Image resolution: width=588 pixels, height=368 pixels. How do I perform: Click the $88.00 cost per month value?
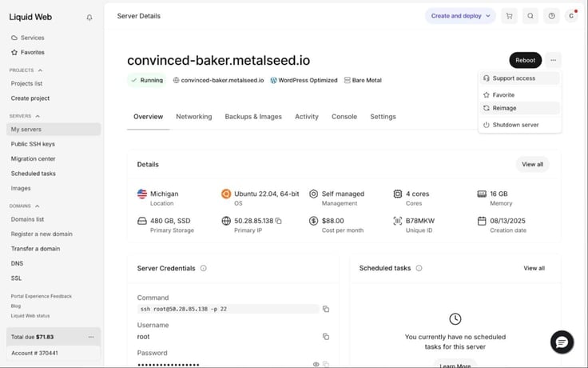(332, 221)
